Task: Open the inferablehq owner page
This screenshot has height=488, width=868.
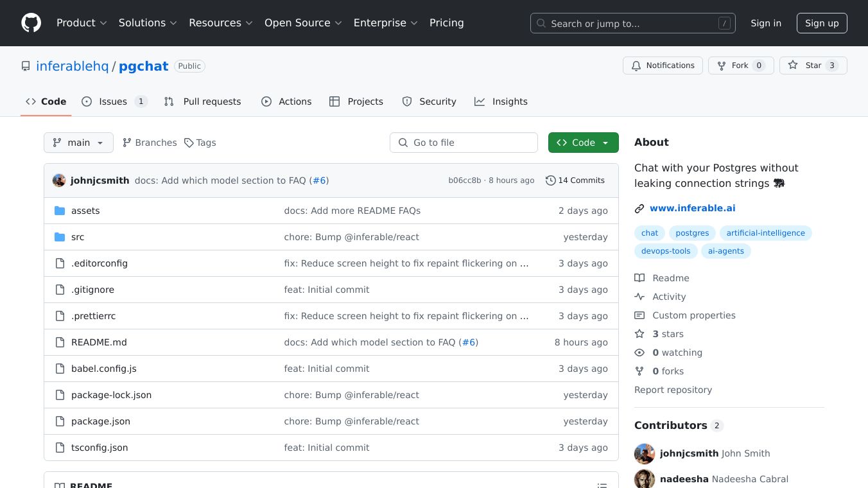Action: 73,66
